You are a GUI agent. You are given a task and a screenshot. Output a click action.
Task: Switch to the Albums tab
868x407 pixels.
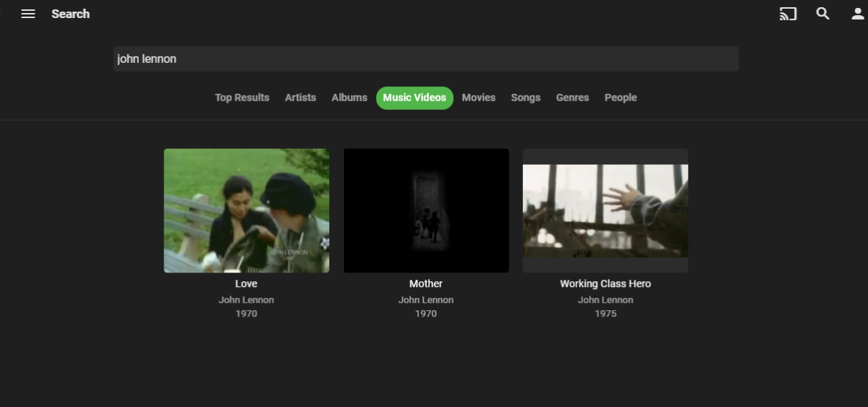(349, 98)
